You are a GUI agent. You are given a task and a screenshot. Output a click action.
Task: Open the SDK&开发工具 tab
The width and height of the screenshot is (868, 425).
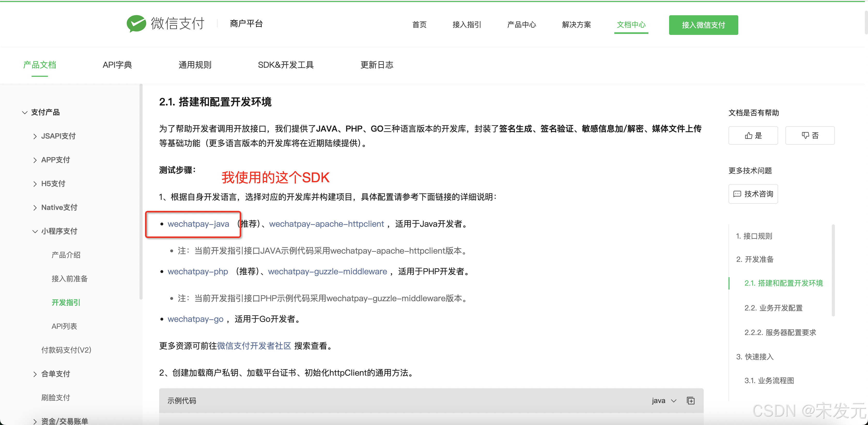point(285,65)
